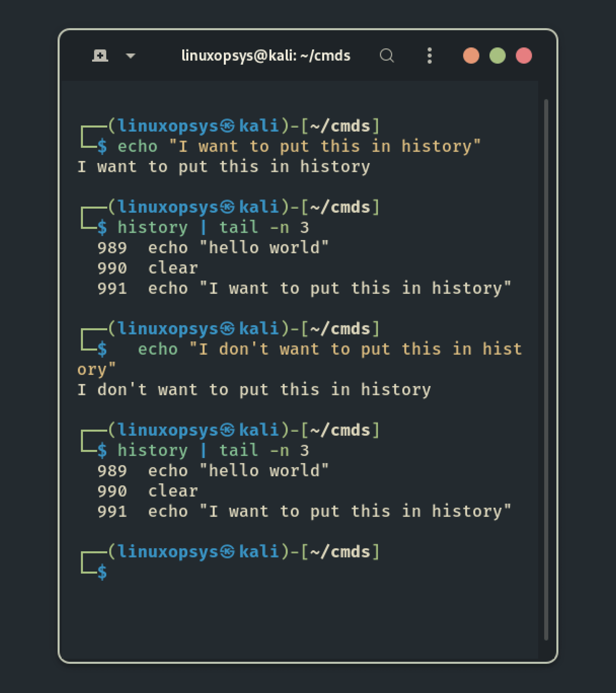Click the topmost (linuxopsys㉿kali) prompt header
Viewport: 616px width, 693px height.
[x=243, y=126]
